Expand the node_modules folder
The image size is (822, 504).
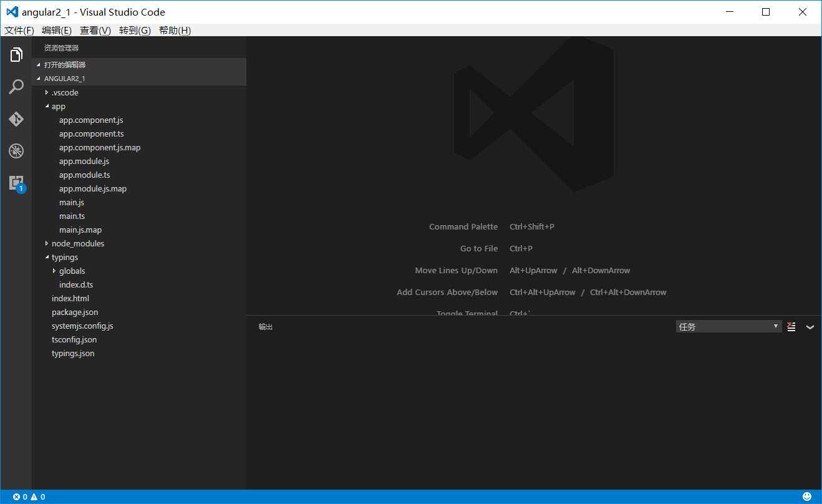click(139, 243)
